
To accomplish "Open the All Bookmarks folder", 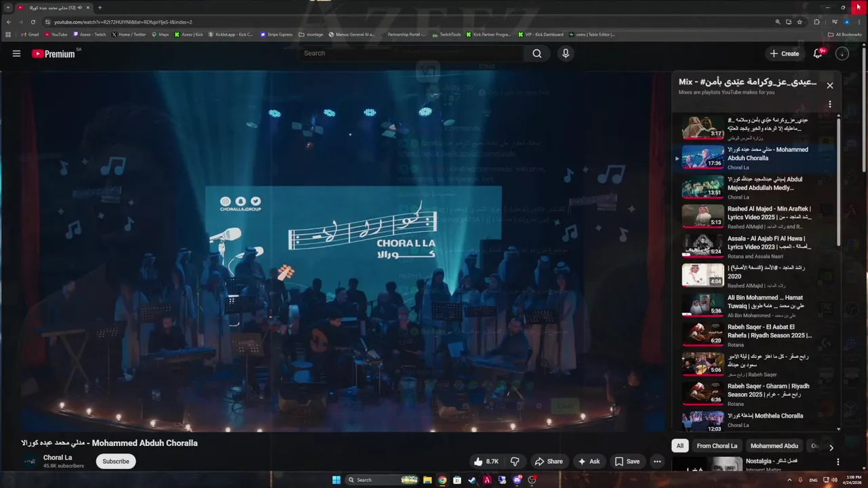I will click(x=845, y=35).
